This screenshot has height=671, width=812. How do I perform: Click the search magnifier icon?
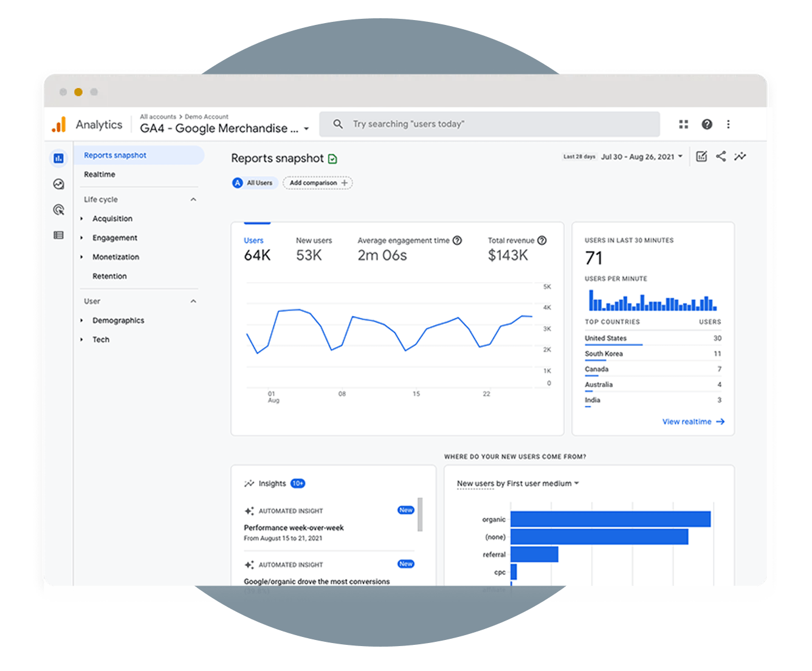click(x=338, y=124)
